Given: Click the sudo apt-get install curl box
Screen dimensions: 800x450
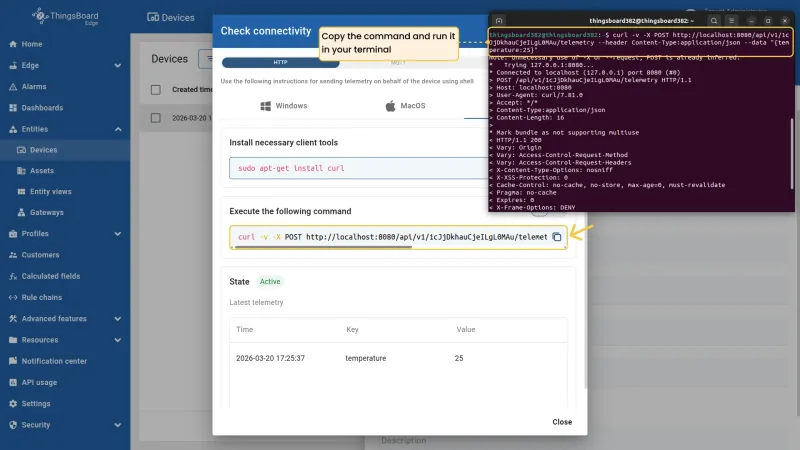Looking at the screenshot, I should [358, 168].
